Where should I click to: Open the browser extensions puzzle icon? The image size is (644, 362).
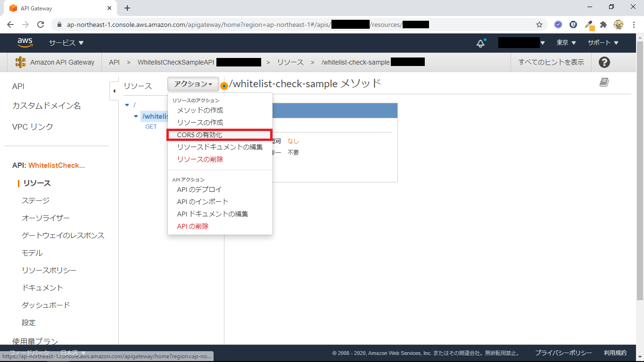603,25
